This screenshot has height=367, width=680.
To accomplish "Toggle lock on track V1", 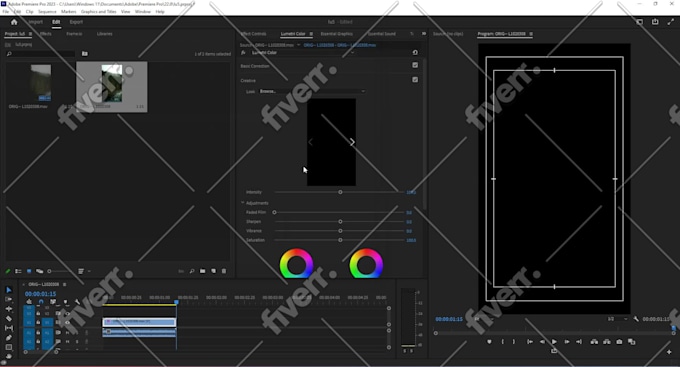I will (x=38, y=322).
